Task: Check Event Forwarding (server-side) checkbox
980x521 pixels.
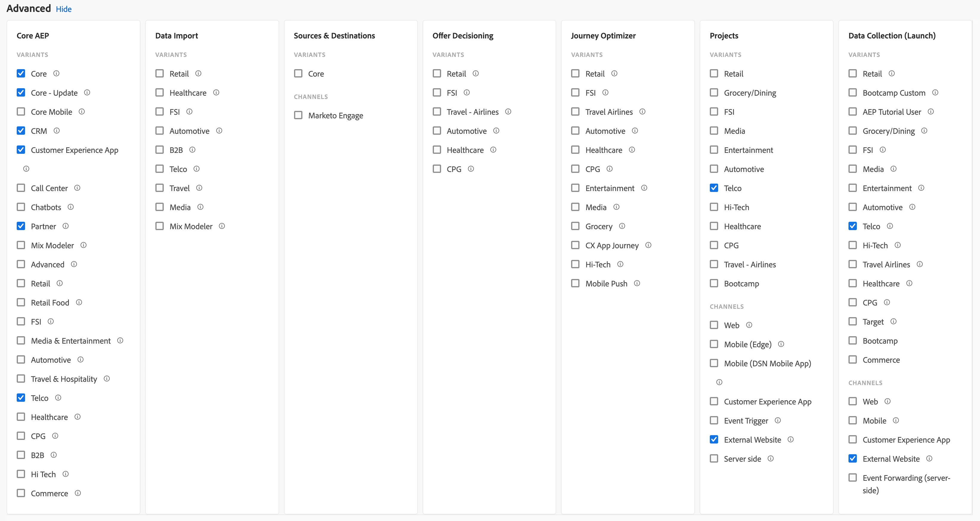Action: (853, 477)
